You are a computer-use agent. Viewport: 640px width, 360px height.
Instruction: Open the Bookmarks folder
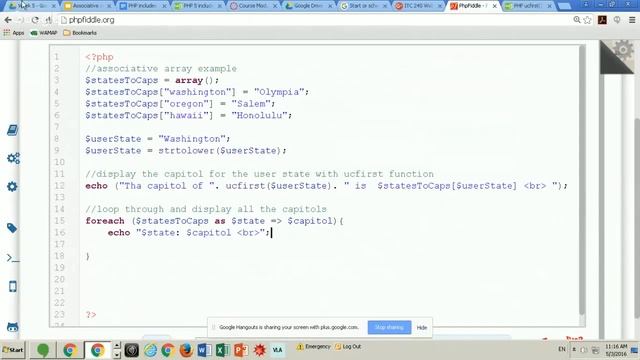point(80,33)
